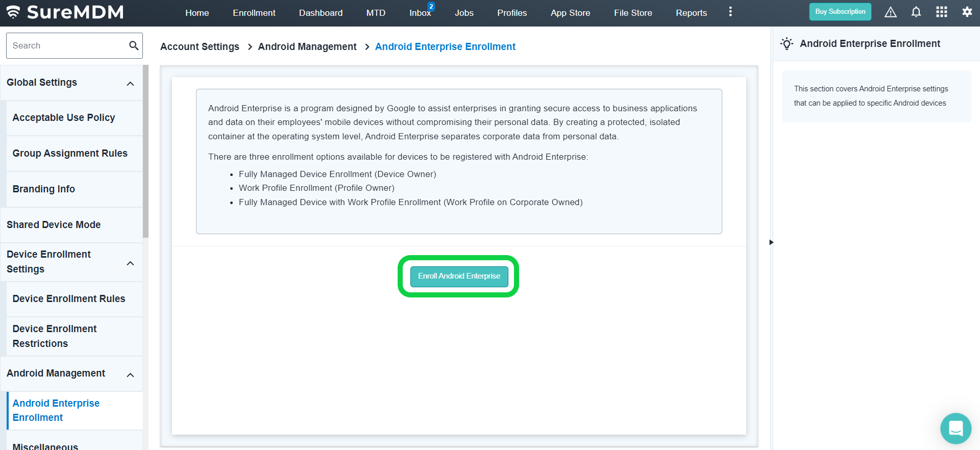Open the Profiles tab
Viewport: 980px width, 450px height.
tap(512, 13)
